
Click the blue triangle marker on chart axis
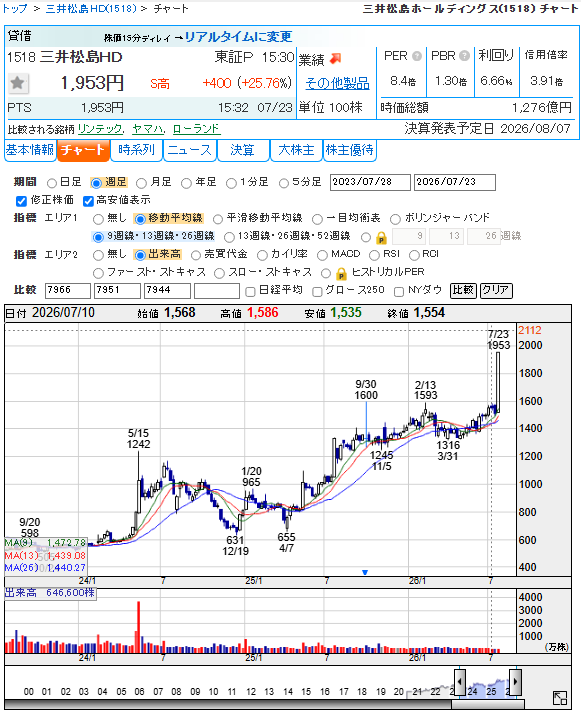tap(365, 572)
